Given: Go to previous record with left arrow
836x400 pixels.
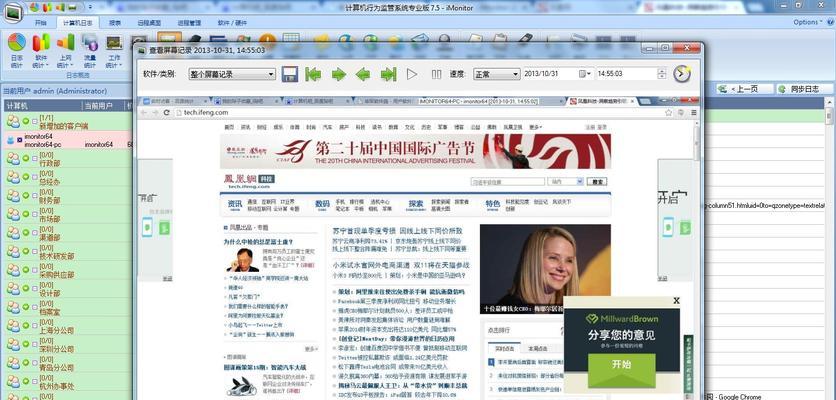Looking at the screenshot, I should click(x=363, y=74).
